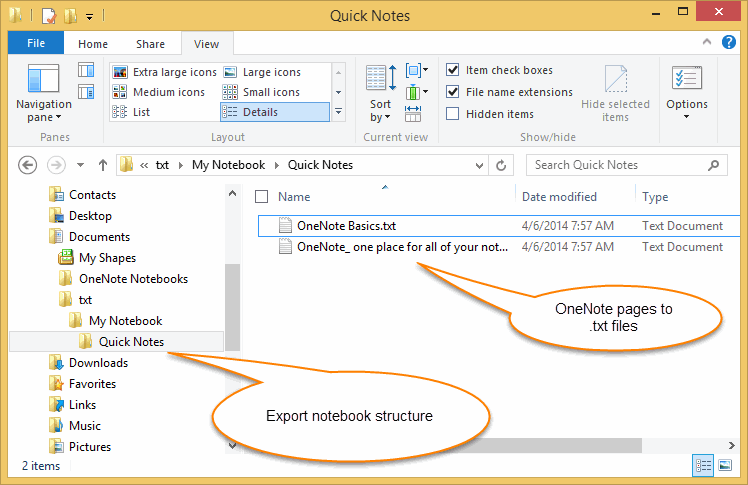748x485 pixels.
Task: Open the Sort by menu
Action: click(x=381, y=93)
